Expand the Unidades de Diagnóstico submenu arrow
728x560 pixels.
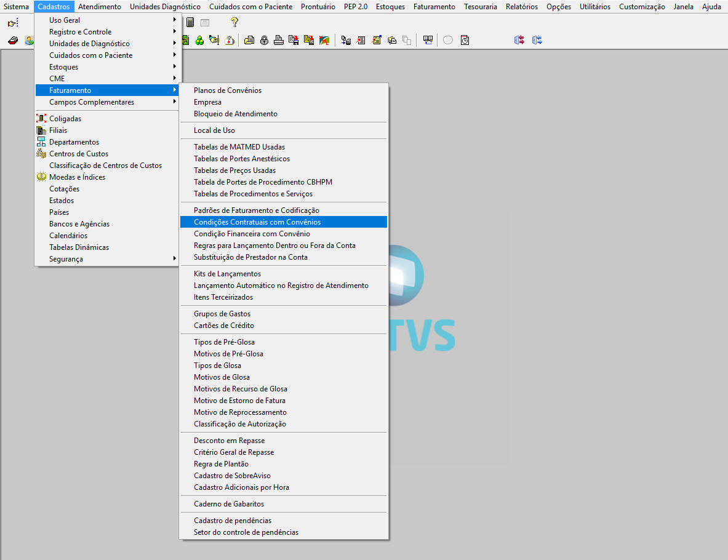coord(175,42)
